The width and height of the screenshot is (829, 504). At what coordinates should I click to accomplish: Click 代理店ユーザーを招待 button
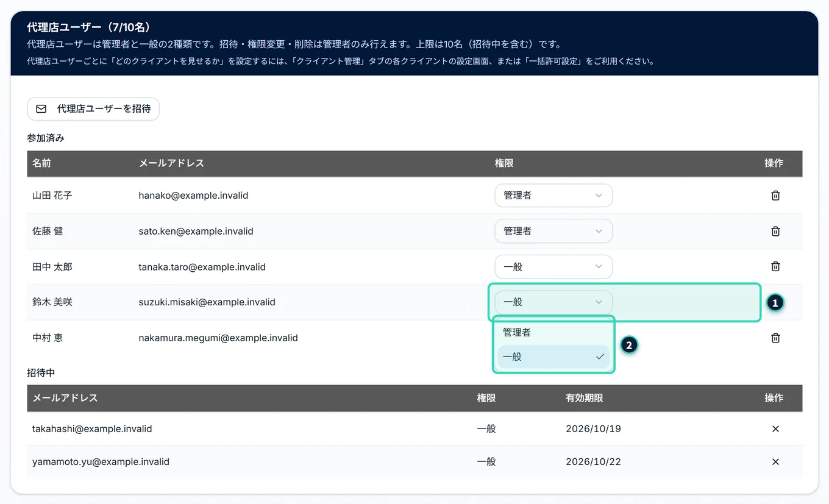coord(93,108)
